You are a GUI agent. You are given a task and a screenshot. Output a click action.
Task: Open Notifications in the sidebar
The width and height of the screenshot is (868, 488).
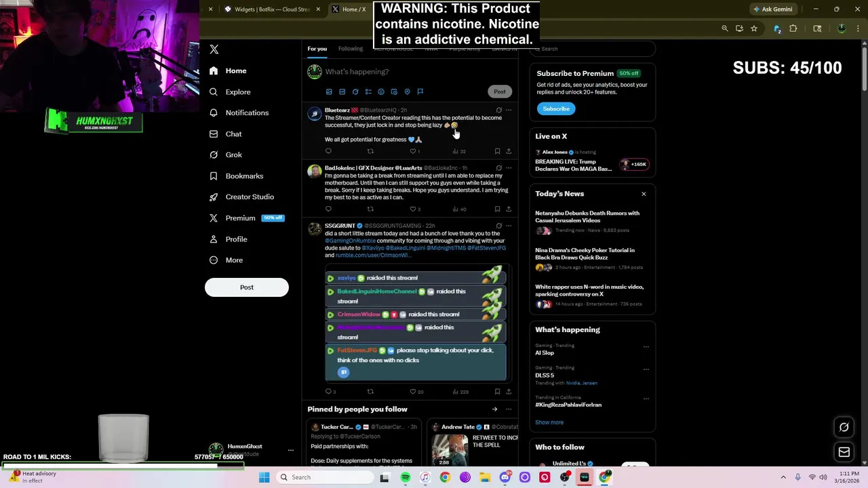pos(239,113)
